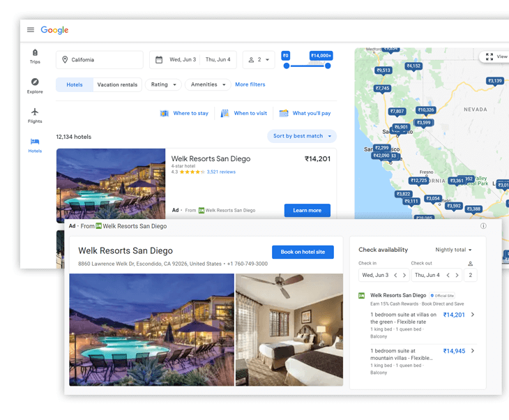Click the location pin icon in the search field

pos(65,60)
